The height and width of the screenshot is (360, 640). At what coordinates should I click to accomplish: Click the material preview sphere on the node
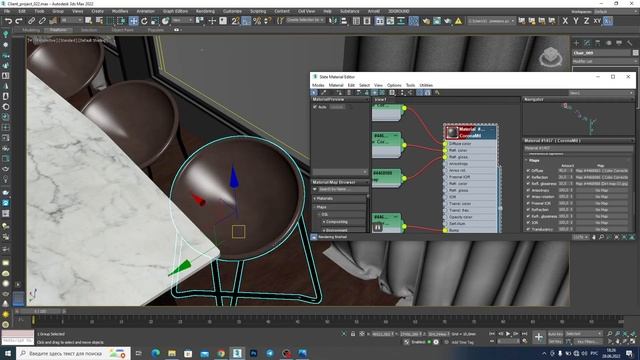pos(452,132)
